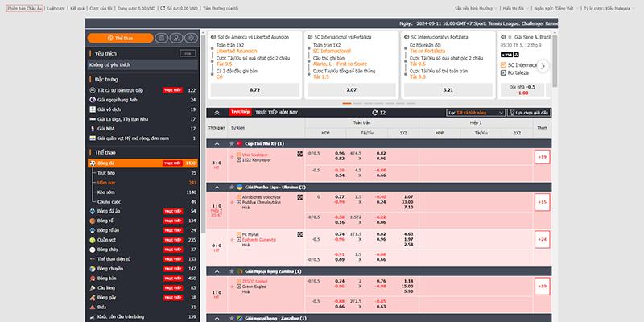Click the sound icon on Giải Serie A card

(x=504, y=37)
